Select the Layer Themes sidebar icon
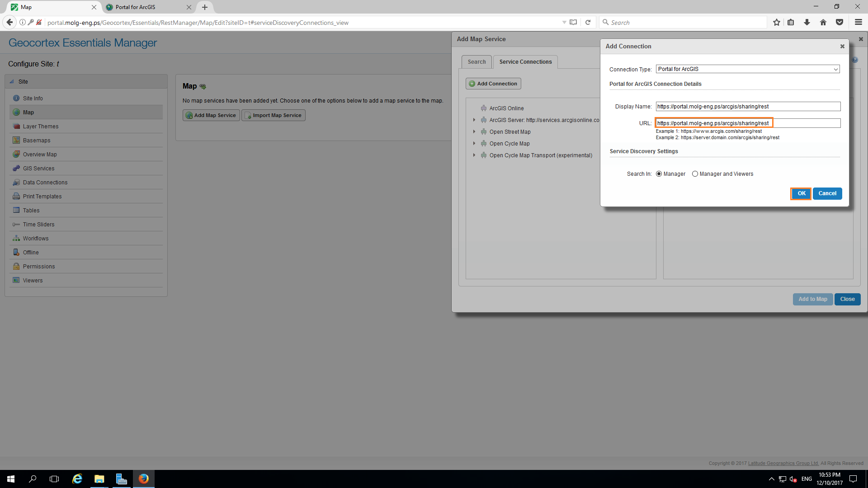 pos(16,127)
